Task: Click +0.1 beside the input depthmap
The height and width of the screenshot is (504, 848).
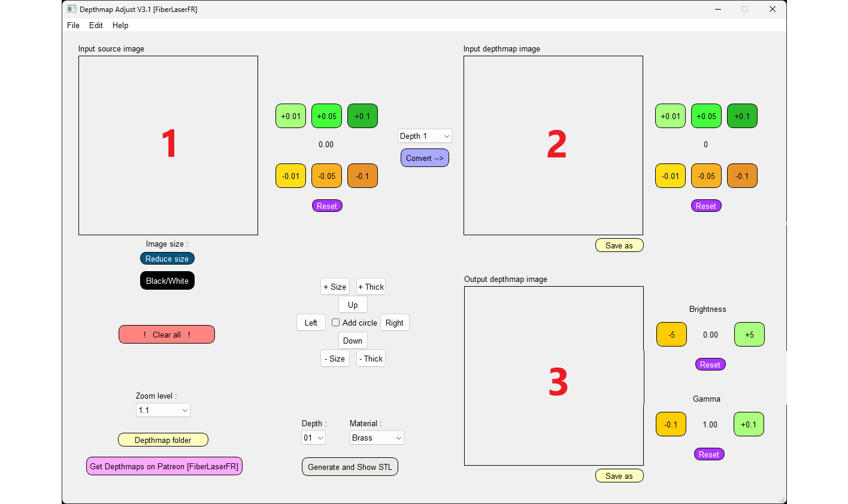Action: [742, 116]
